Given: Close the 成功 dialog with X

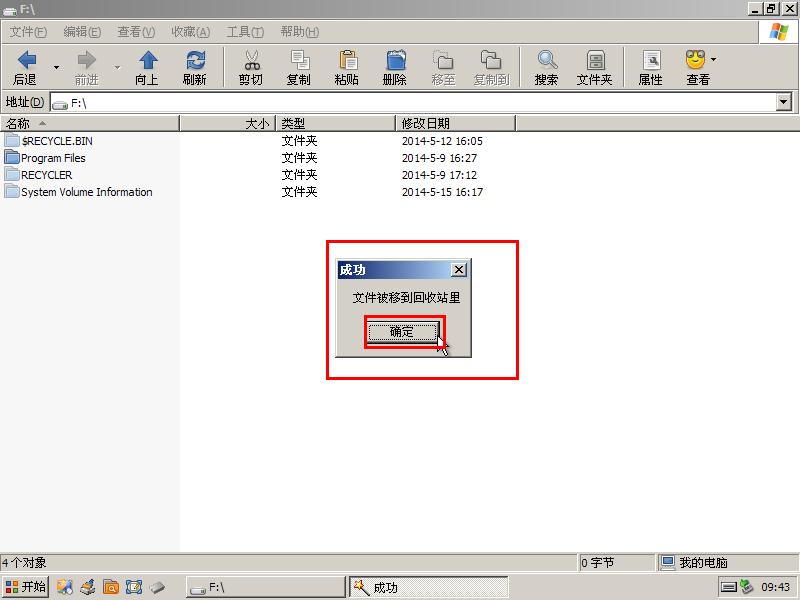Looking at the screenshot, I should click(x=459, y=270).
